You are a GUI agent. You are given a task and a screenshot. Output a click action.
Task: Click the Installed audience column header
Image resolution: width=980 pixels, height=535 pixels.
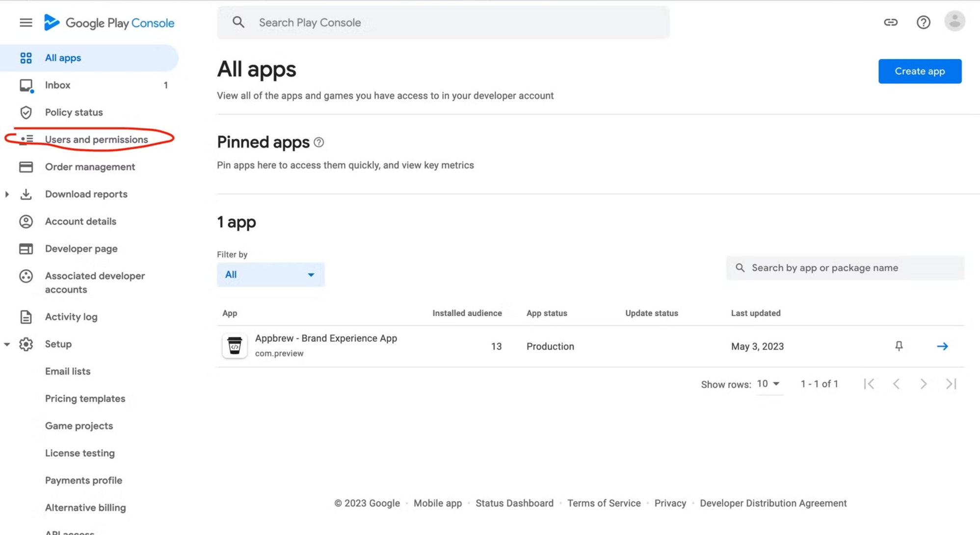[467, 313]
